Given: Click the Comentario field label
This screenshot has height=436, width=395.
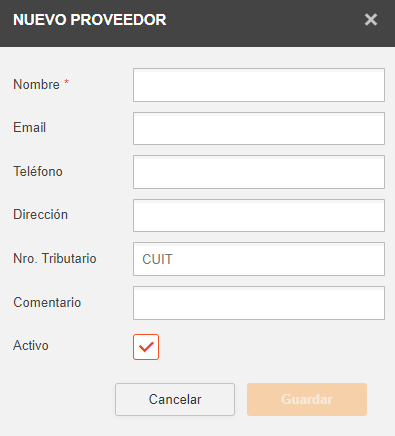Looking at the screenshot, I should click(x=47, y=302).
